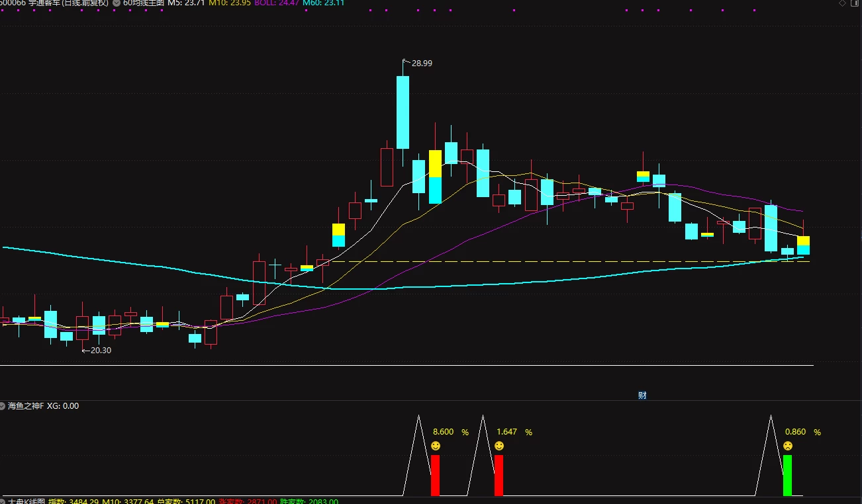Screen dimensions: 862x504
Task: Open the dropdown beside 海鱼之神F indicator
Action: 3,405
